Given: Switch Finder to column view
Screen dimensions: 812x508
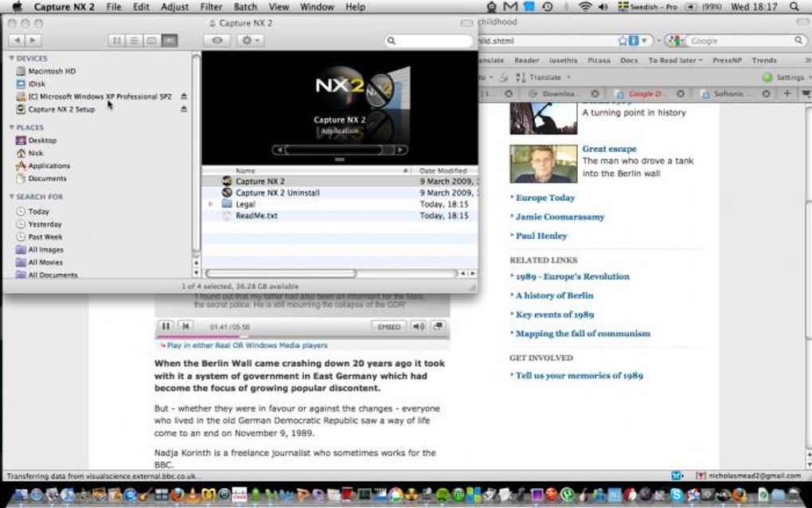Looking at the screenshot, I should 152,41.
